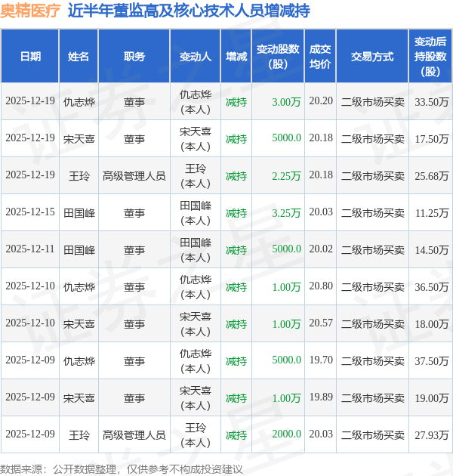
Task: Click 王玲(本人) in the 2025-12-19 row
Action: tap(195, 176)
